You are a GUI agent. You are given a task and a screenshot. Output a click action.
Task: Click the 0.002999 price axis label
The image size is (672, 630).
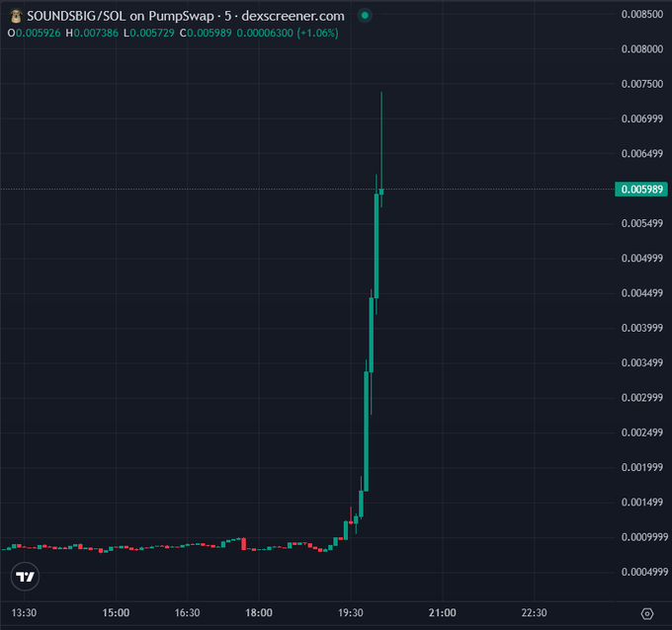[x=642, y=398]
